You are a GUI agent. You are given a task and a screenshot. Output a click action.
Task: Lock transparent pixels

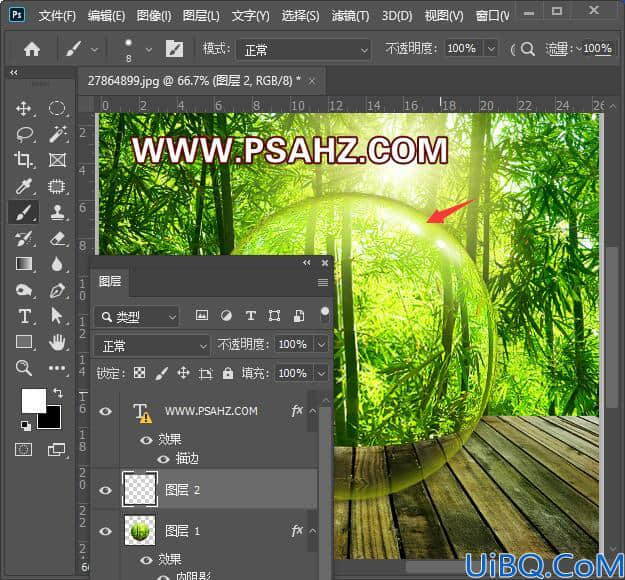coord(139,373)
